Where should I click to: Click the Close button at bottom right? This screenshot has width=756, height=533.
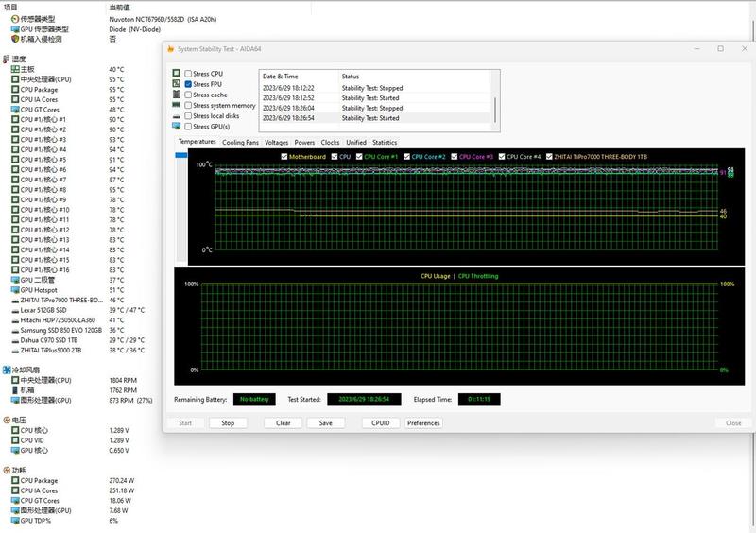click(x=733, y=423)
